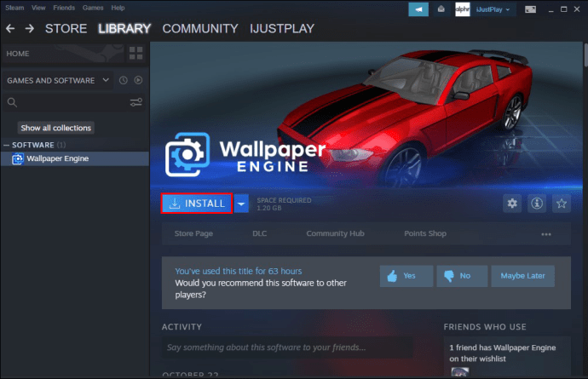Open advanced filter sliders icon
The height and width of the screenshot is (379, 588).
point(135,102)
